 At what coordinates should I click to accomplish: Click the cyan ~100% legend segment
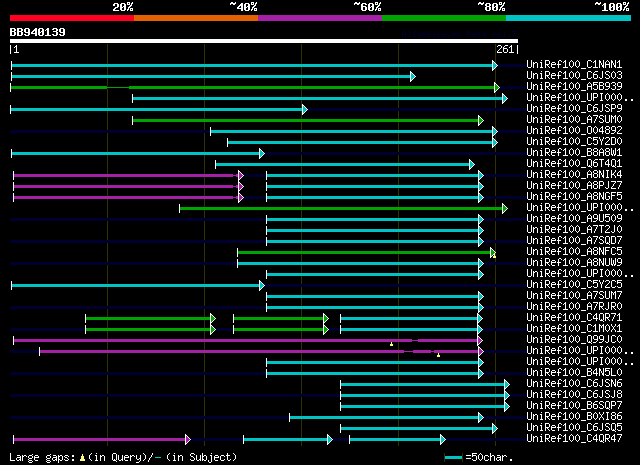tap(569, 18)
